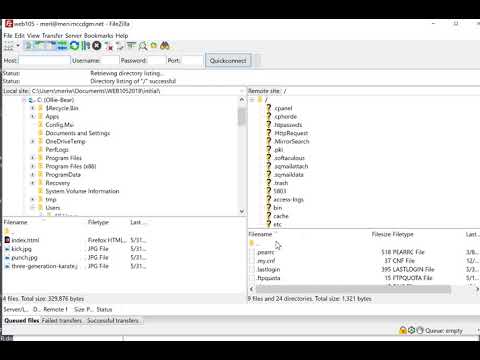This screenshot has width=480, height=360.
Task: Select the remote .my.cnf file
Action: pyautogui.click(x=266, y=261)
